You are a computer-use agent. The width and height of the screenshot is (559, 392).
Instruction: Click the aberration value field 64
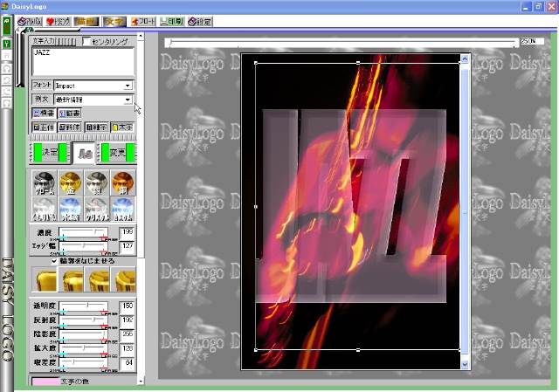128,362
